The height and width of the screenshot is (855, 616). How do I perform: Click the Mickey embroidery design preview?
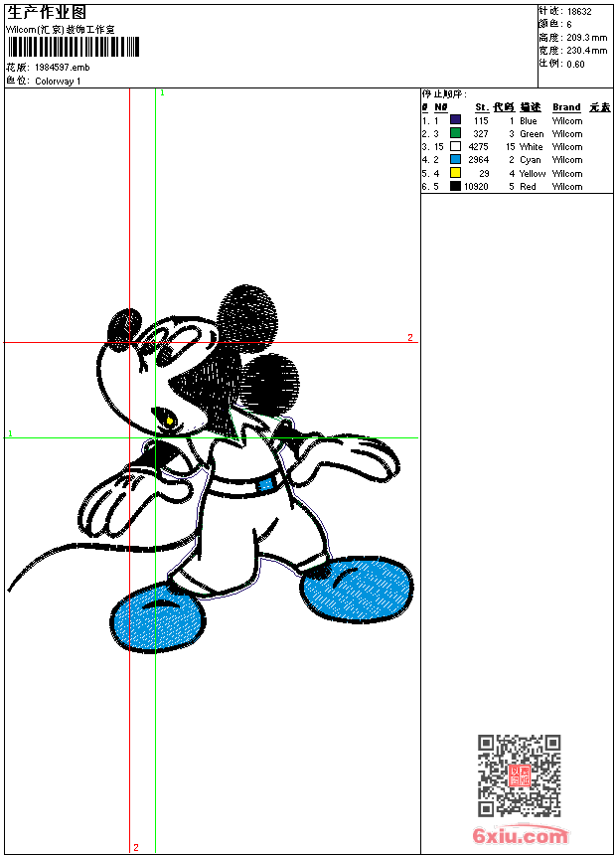tap(211, 468)
